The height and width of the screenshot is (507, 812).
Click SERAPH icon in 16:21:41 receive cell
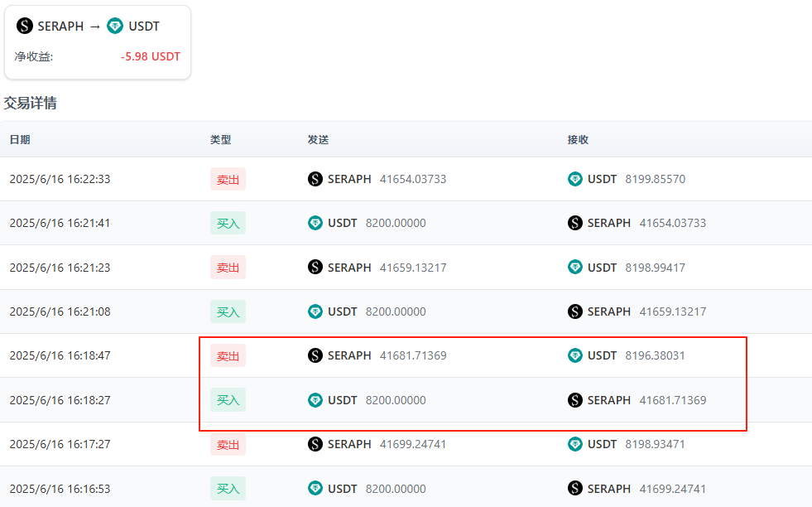(x=575, y=223)
